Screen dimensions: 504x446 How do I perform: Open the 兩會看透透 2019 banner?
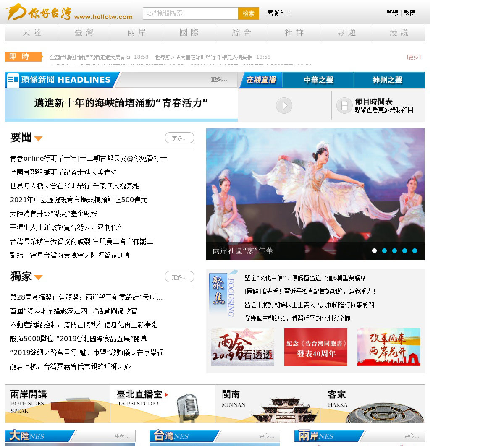pyautogui.click(x=243, y=347)
